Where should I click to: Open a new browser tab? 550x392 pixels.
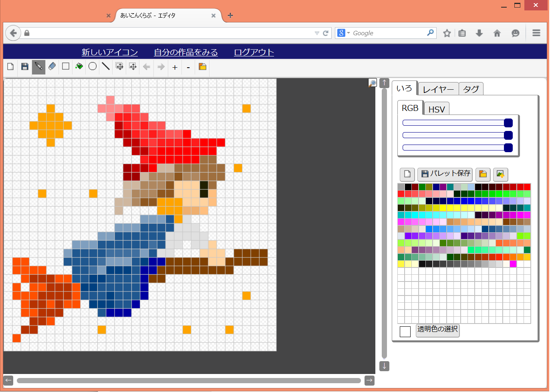230,16
